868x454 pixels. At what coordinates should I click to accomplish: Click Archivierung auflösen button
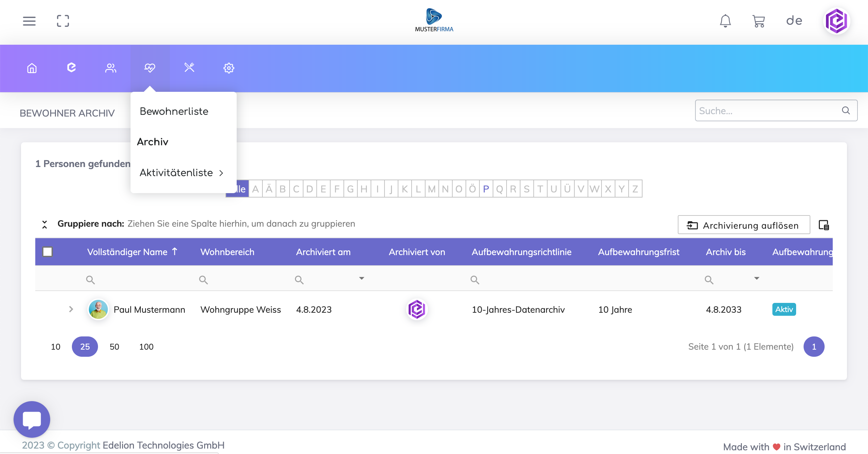pyautogui.click(x=744, y=225)
